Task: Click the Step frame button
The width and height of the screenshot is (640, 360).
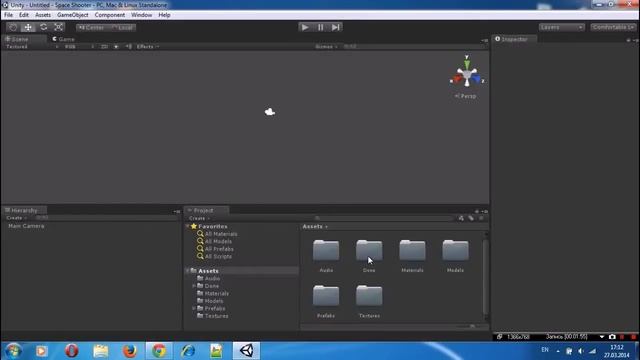Action: [336, 27]
